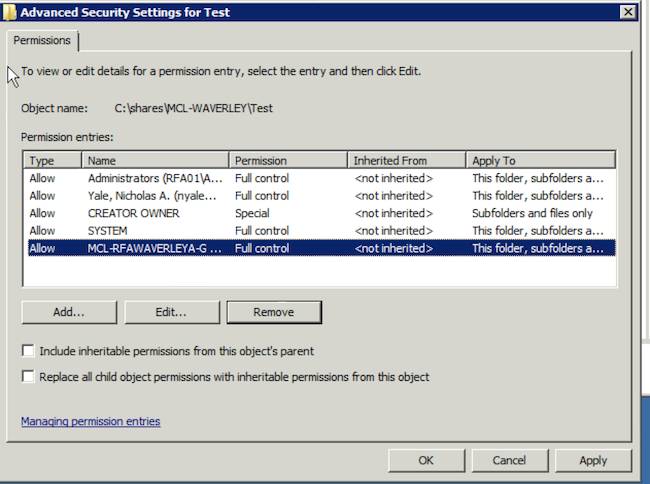Confirm changes with OK button
The height and width of the screenshot is (484, 650).
(427, 460)
